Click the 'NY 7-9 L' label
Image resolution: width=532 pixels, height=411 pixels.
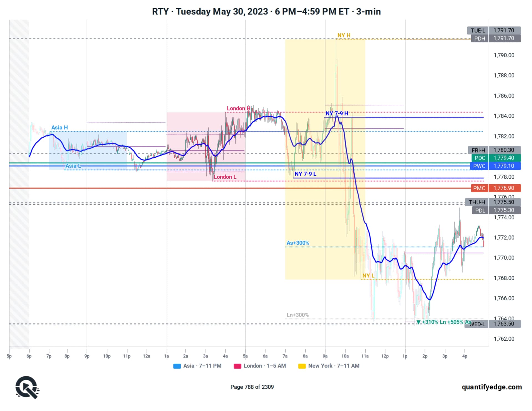tap(305, 174)
